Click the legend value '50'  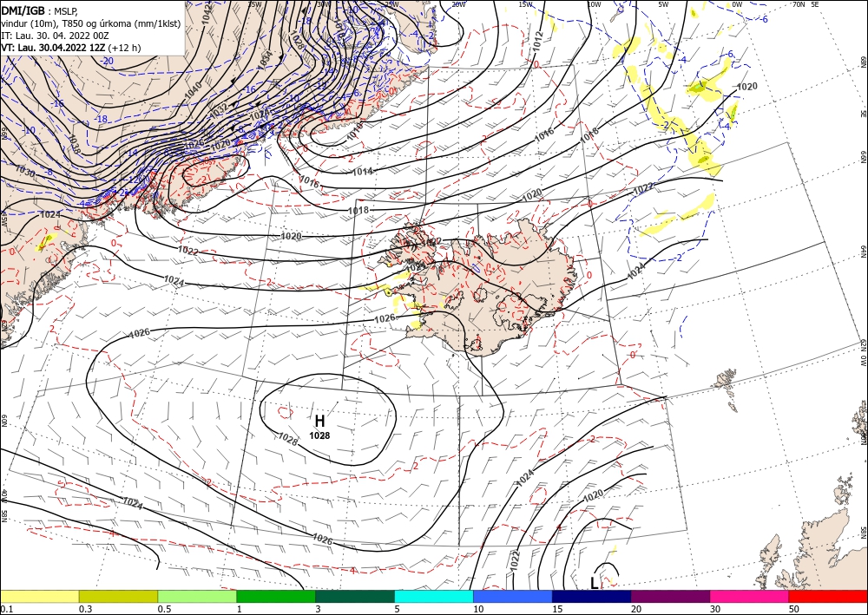[794, 608]
